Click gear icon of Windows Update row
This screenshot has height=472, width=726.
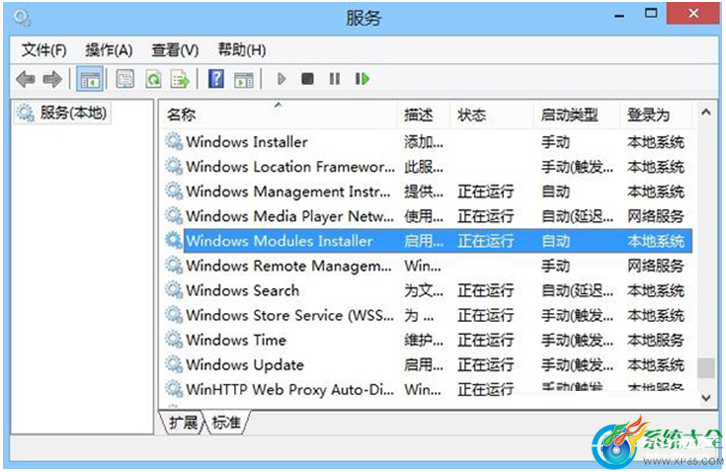tap(174, 364)
